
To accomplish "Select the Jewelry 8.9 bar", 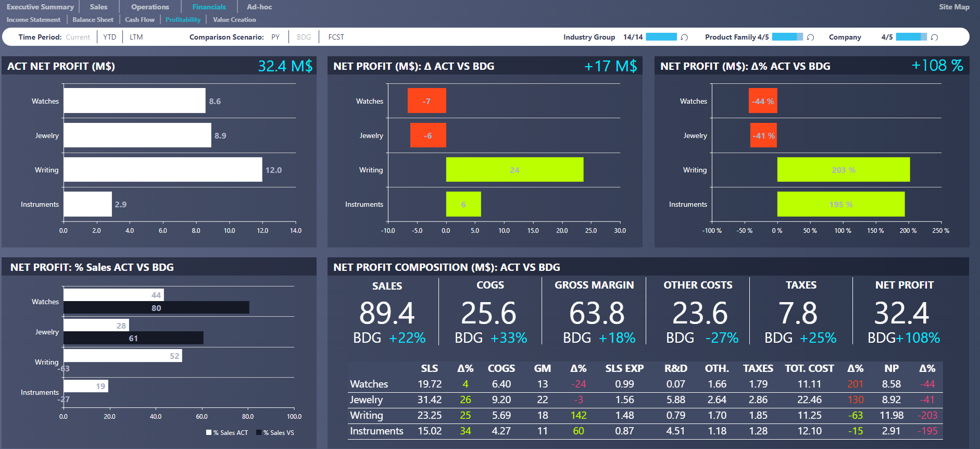I will point(137,135).
